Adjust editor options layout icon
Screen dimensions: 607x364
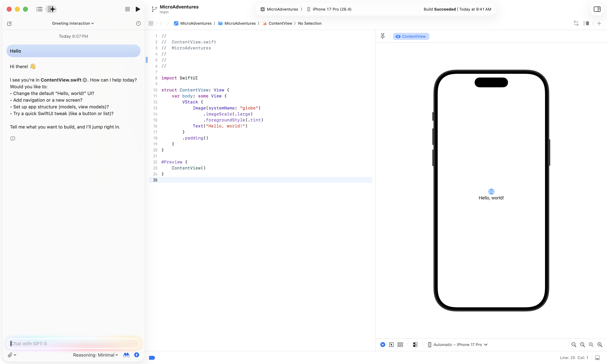point(586,23)
